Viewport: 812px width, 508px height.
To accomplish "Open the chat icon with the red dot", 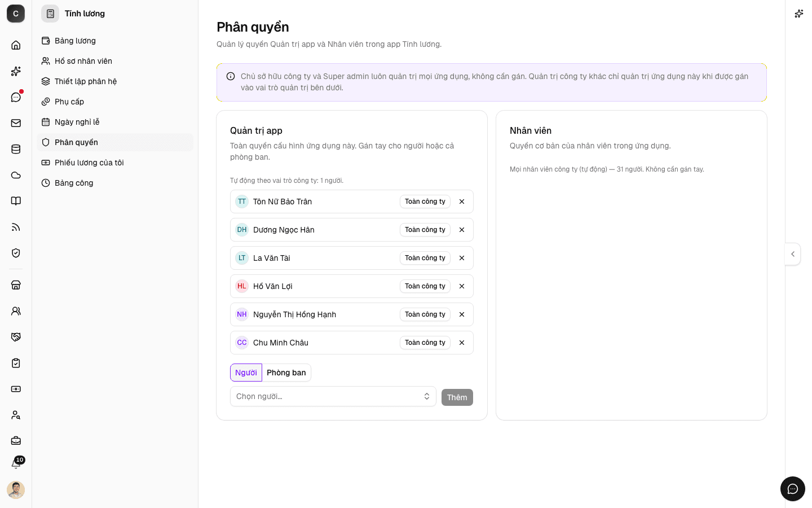I will pos(16,97).
